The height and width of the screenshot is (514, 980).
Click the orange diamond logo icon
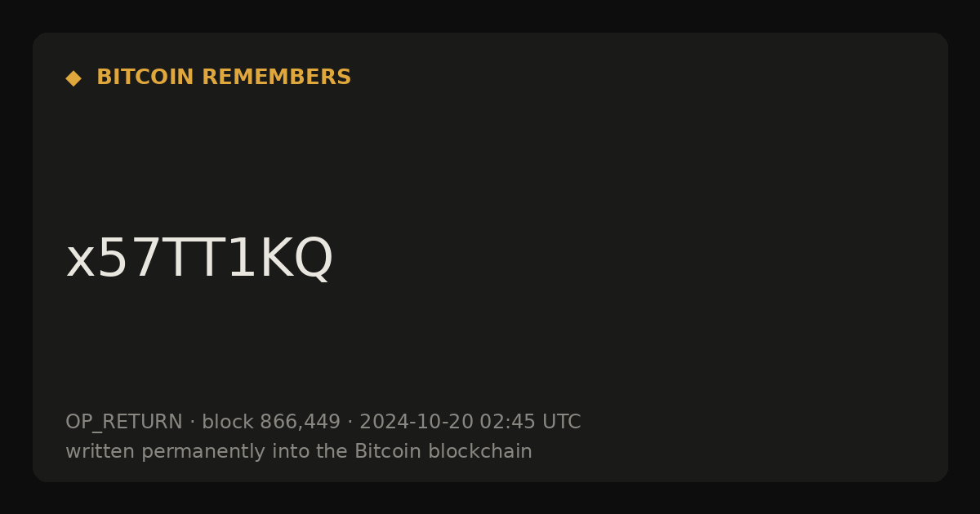coord(73,78)
